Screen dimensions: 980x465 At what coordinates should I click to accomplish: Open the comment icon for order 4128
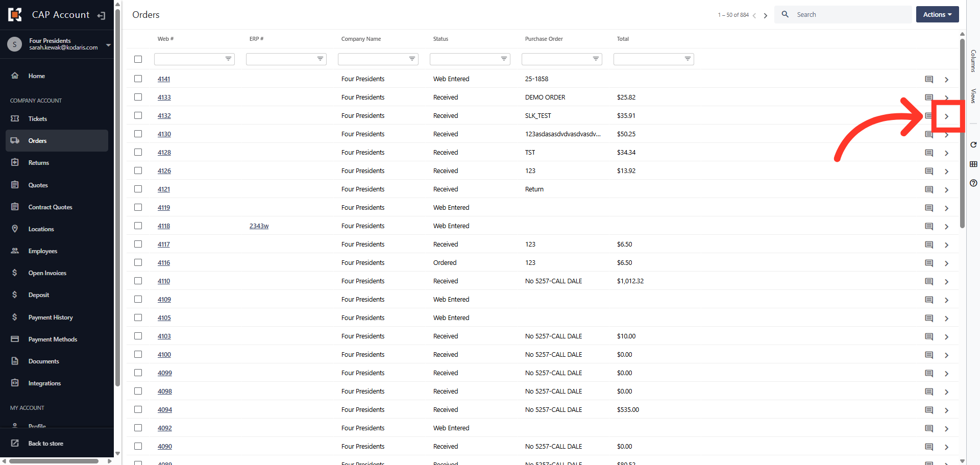(929, 153)
